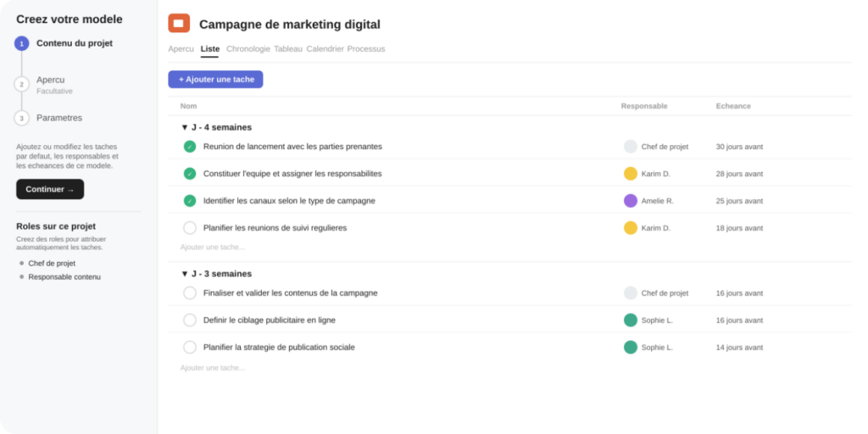Collapse the J - 4 semaines section
Image resolution: width=868 pixels, height=434 pixels.
[185, 127]
